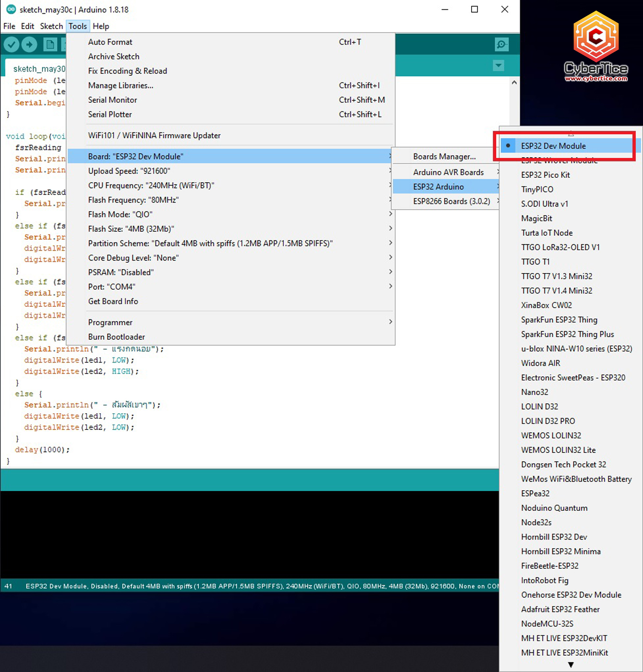
Task: Click the Arduino logo in the title bar
Action: click(x=11, y=9)
